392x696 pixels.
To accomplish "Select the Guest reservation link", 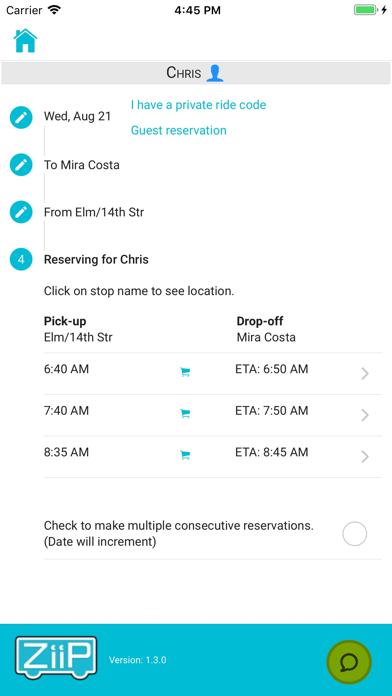I will (x=178, y=130).
